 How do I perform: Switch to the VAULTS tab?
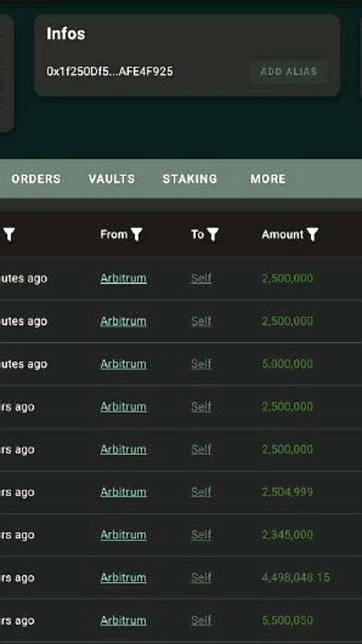point(112,179)
